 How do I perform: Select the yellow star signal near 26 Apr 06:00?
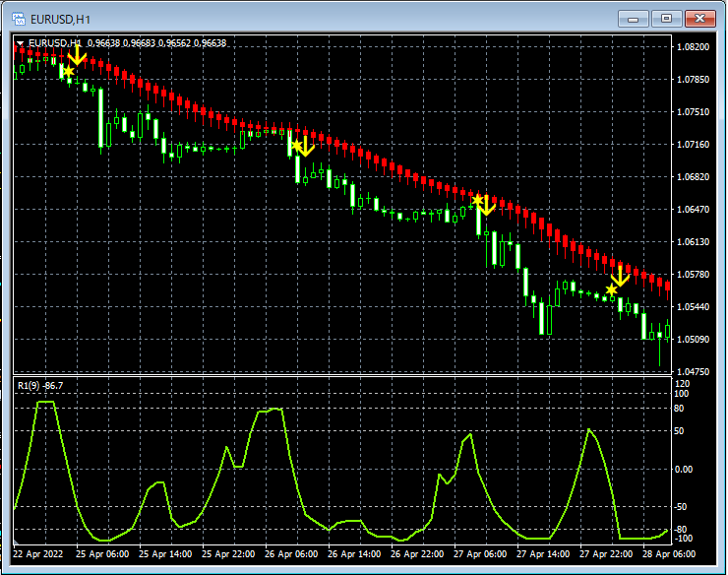pos(296,146)
